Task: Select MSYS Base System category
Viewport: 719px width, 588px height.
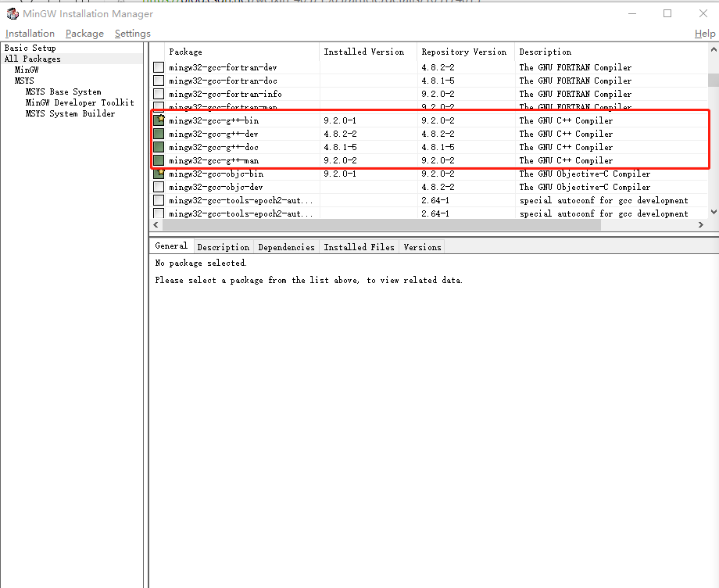Action: coord(63,91)
